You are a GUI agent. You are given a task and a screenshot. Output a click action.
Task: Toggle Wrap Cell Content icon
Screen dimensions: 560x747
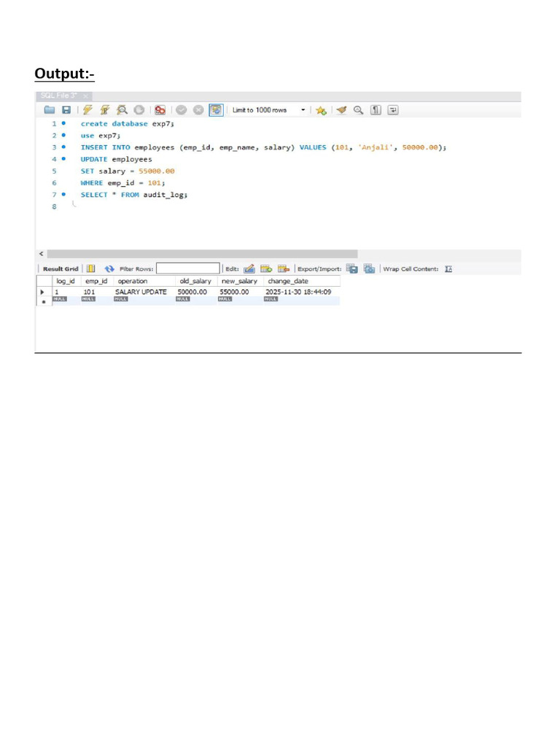(x=448, y=269)
